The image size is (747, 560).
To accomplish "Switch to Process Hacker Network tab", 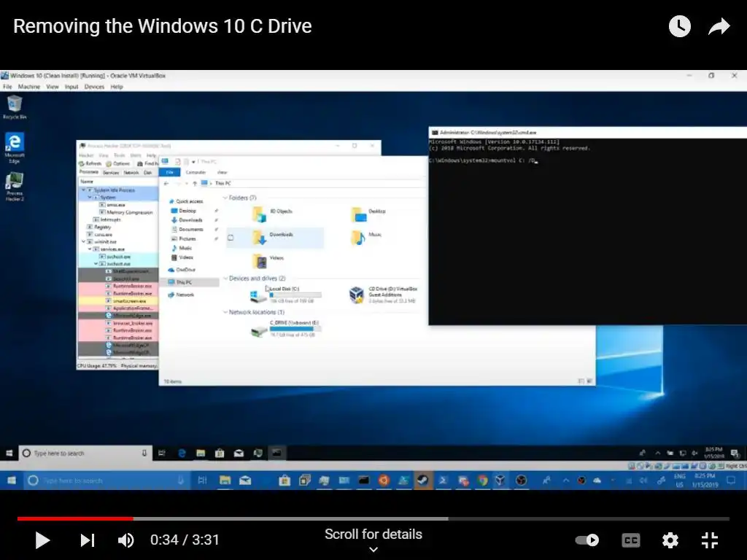I will coord(131,172).
